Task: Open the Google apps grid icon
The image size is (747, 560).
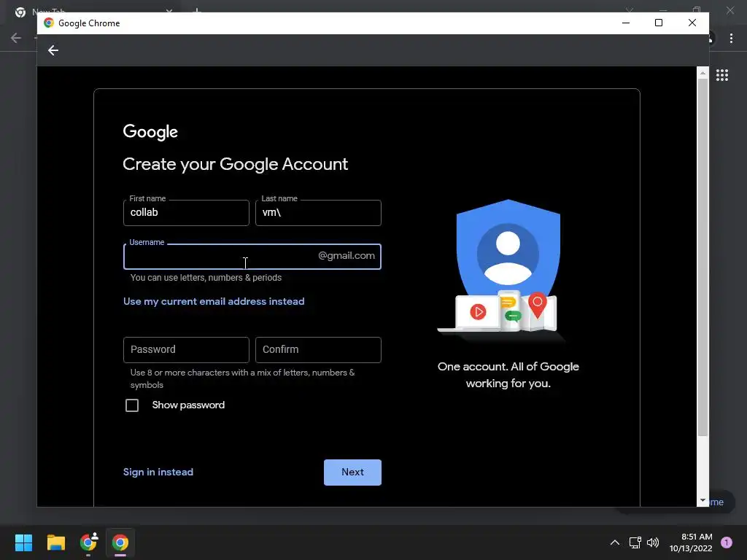Action: [x=721, y=75]
